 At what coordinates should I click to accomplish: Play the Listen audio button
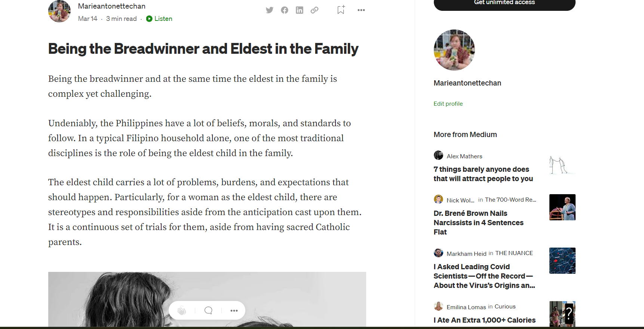click(159, 19)
